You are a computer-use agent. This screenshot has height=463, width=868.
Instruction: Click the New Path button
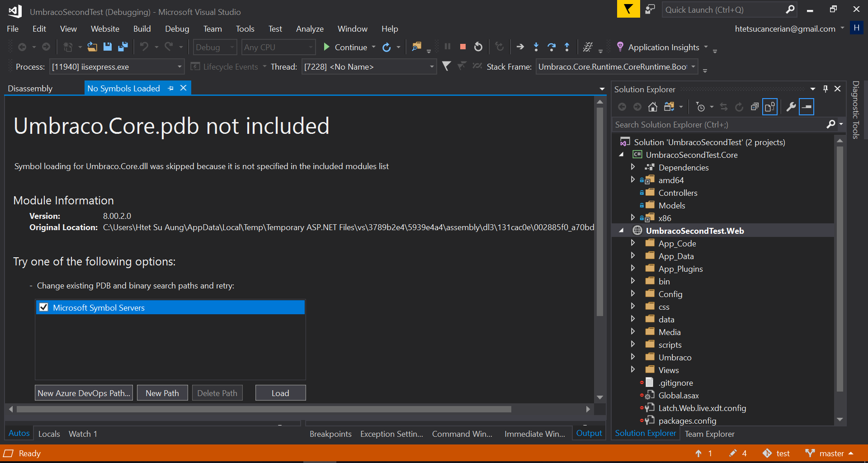[x=162, y=393]
